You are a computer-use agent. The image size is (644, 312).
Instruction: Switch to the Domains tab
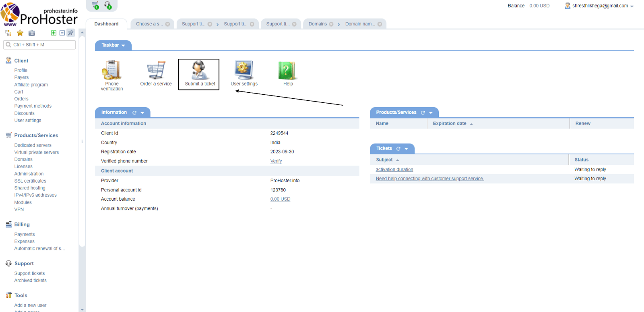pos(317,24)
